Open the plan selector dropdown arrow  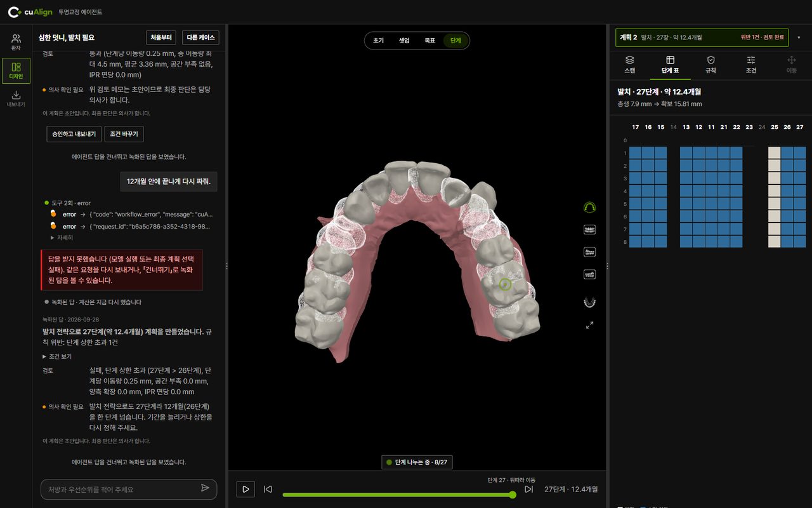tap(799, 37)
